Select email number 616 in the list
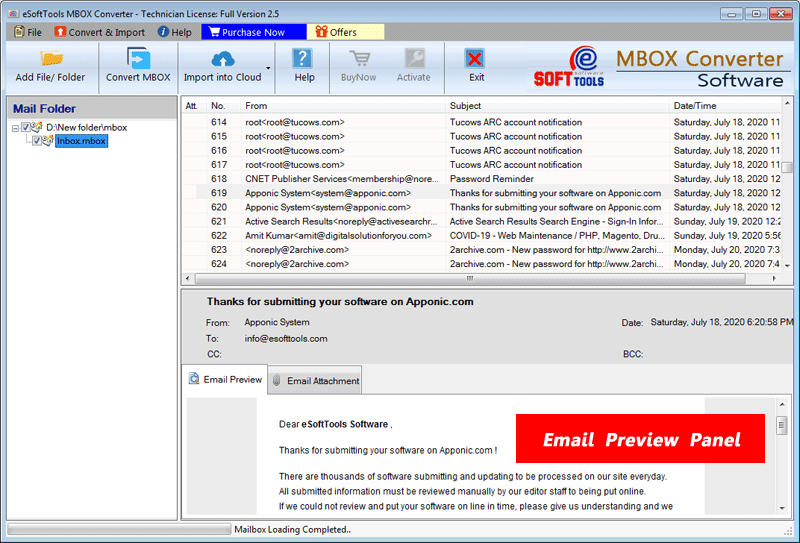Viewport: 800px width, 543px height. click(481, 151)
